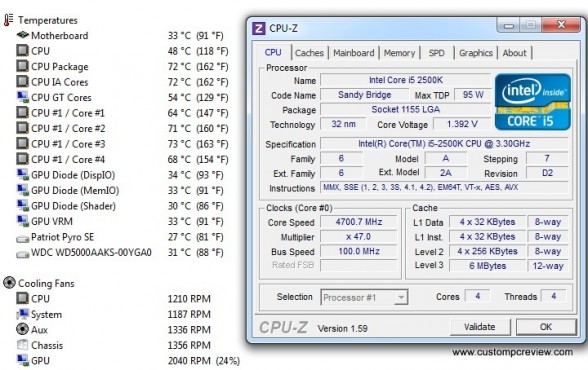Screen dimensions: 588x370
Task: Click the Patriot Pyro SE drive icon
Action: pos(22,238)
